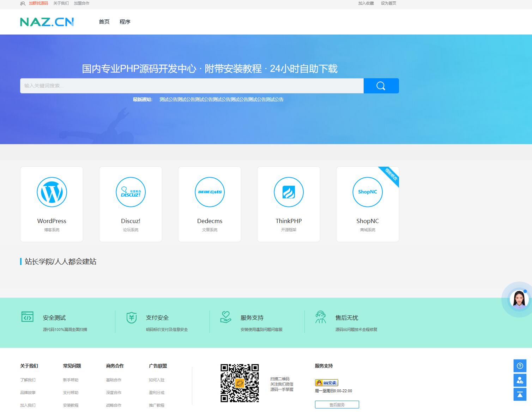Click the question mark help side button
Viewport: 532px width, 419px height.
click(x=520, y=366)
